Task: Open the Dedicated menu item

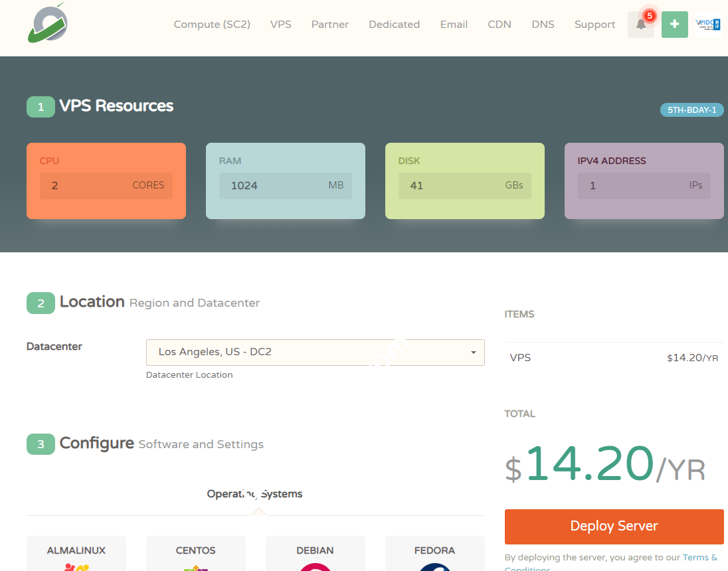Action: (x=394, y=25)
